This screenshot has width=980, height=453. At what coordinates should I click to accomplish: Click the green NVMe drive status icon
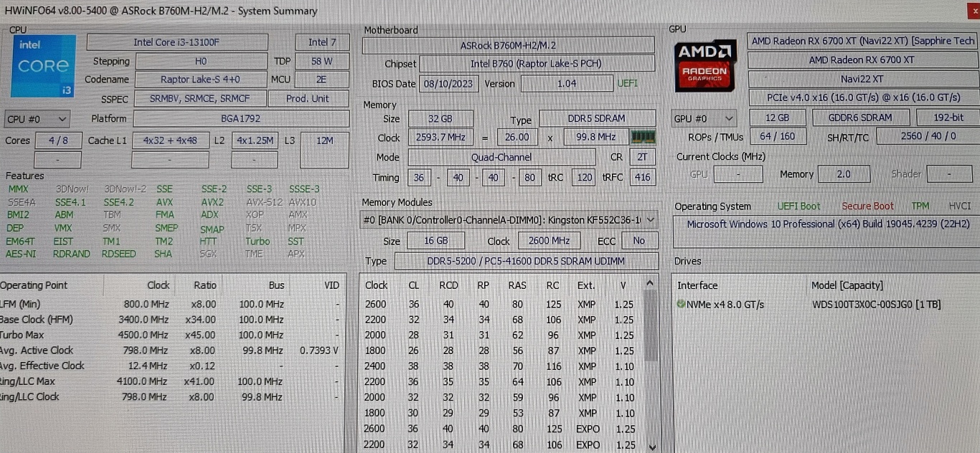point(681,305)
